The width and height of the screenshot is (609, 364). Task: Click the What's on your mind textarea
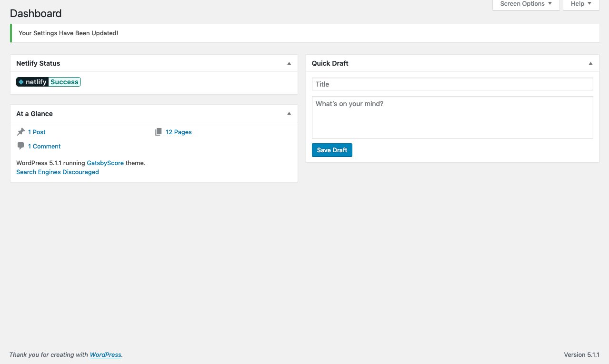click(452, 118)
